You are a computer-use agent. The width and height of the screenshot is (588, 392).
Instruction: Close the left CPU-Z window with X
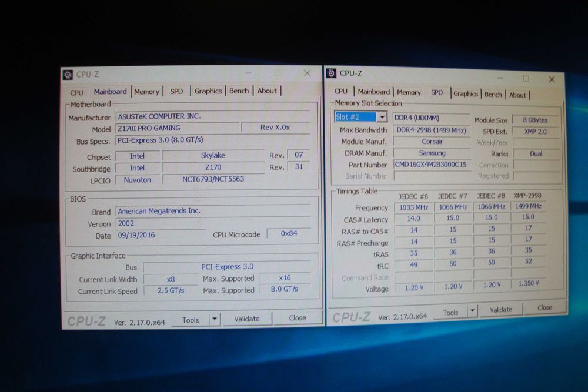click(x=307, y=73)
